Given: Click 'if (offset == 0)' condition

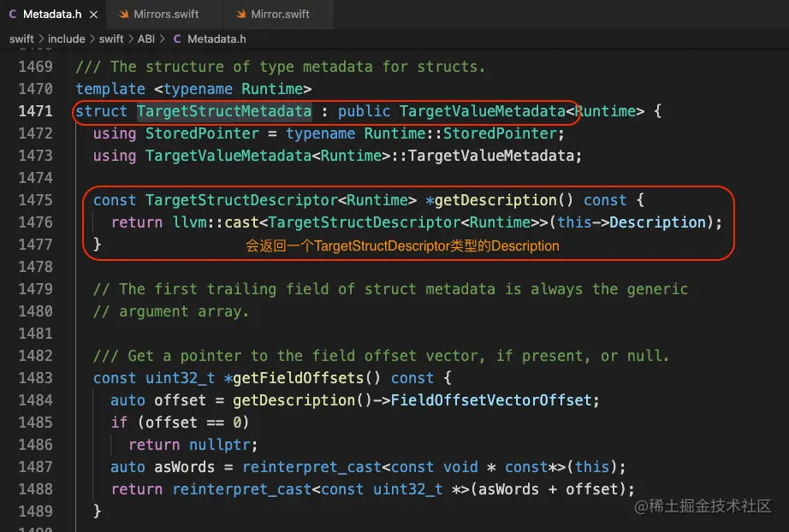Looking at the screenshot, I should point(181,423).
